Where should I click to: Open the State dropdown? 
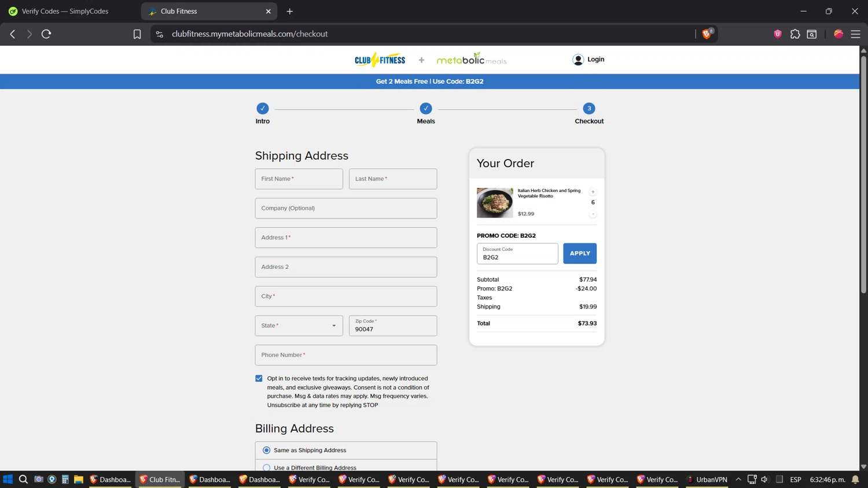click(299, 326)
